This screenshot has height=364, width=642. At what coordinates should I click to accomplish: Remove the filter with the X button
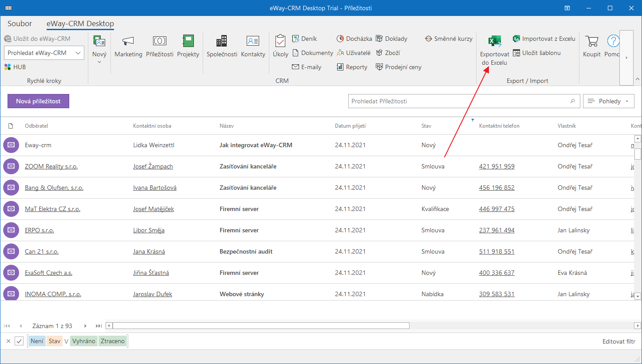coord(8,341)
